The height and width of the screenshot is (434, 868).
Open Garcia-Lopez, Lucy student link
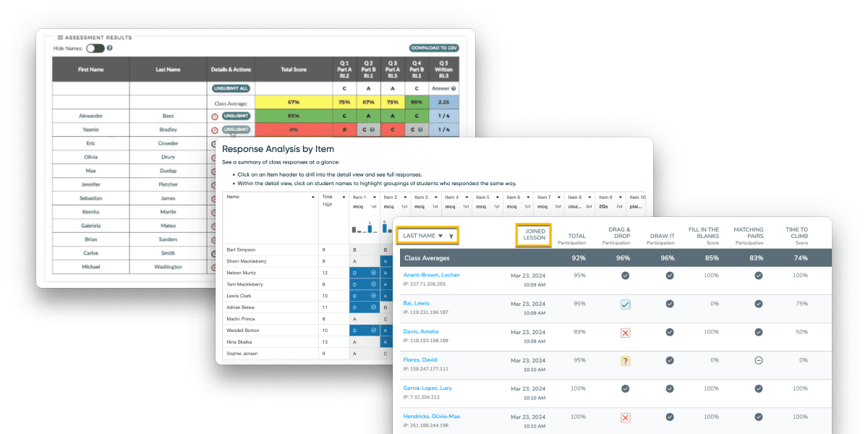[427, 388]
